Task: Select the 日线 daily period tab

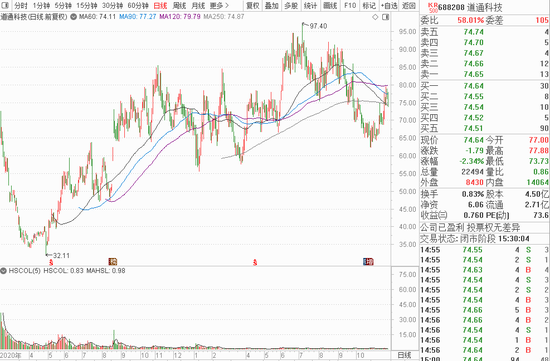Action: click(x=160, y=6)
